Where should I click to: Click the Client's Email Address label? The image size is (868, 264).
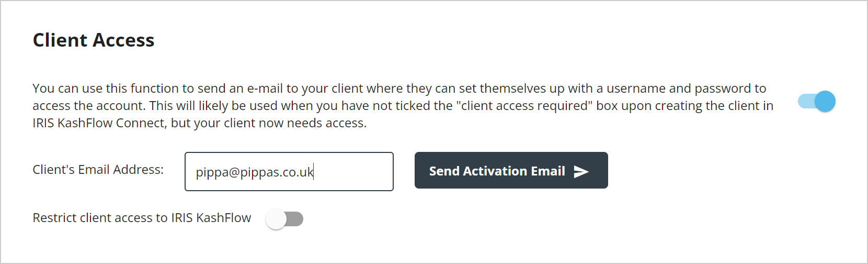pos(98,170)
